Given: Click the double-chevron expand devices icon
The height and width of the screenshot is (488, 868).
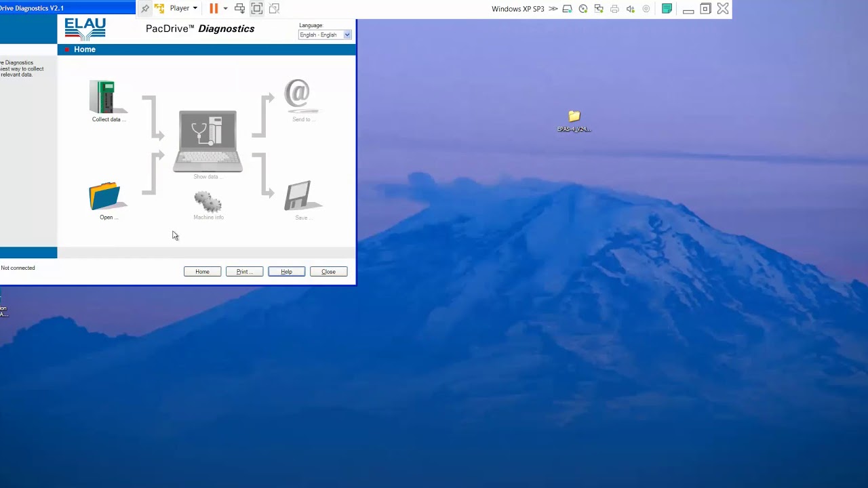Looking at the screenshot, I should (x=553, y=9).
